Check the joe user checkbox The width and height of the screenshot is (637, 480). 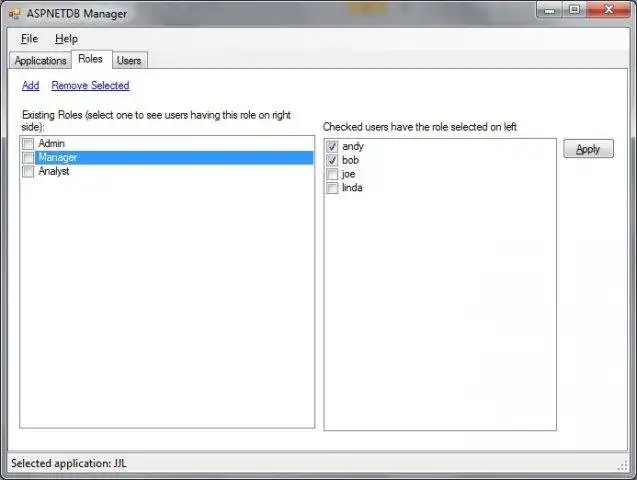tap(332, 174)
